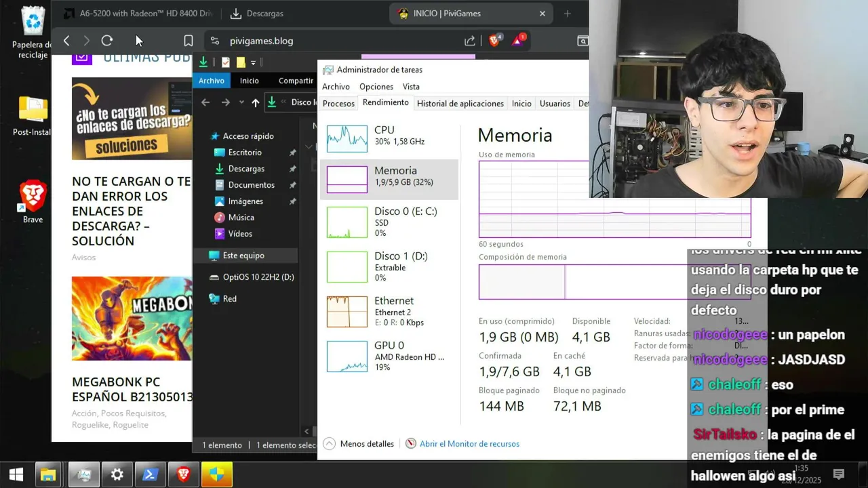Select Este equipo in Explorer sidebar
Image resolution: width=868 pixels, height=488 pixels.
pyautogui.click(x=245, y=256)
